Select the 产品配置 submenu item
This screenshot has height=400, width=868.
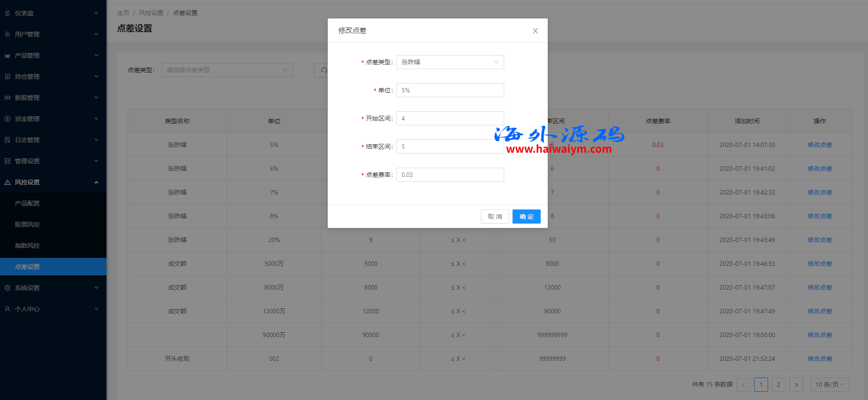(27, 203)
